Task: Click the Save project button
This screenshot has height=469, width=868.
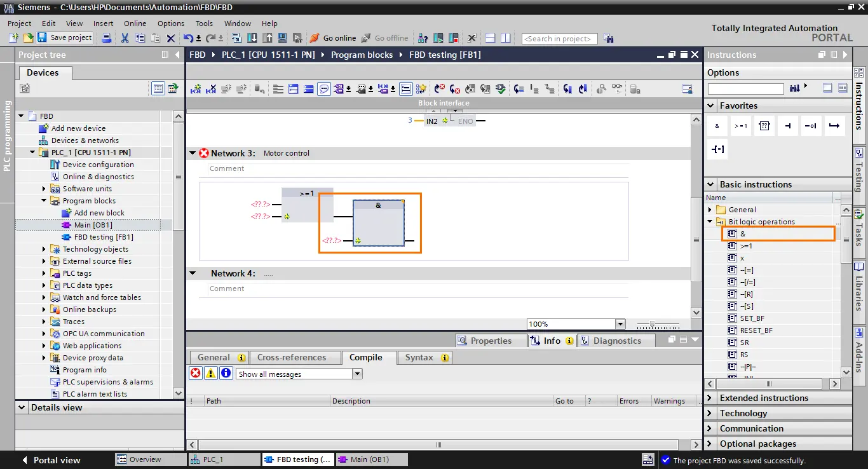Action: click(65, 38)
